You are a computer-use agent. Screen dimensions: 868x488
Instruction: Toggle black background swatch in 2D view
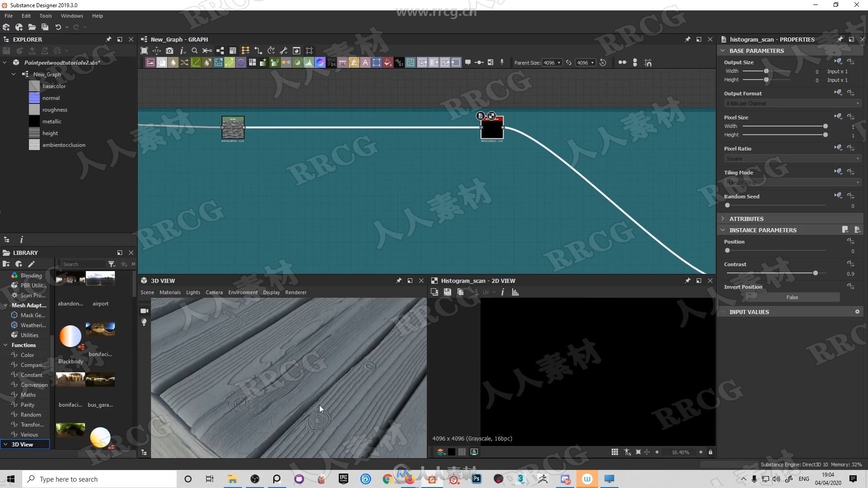click(452, 452)
